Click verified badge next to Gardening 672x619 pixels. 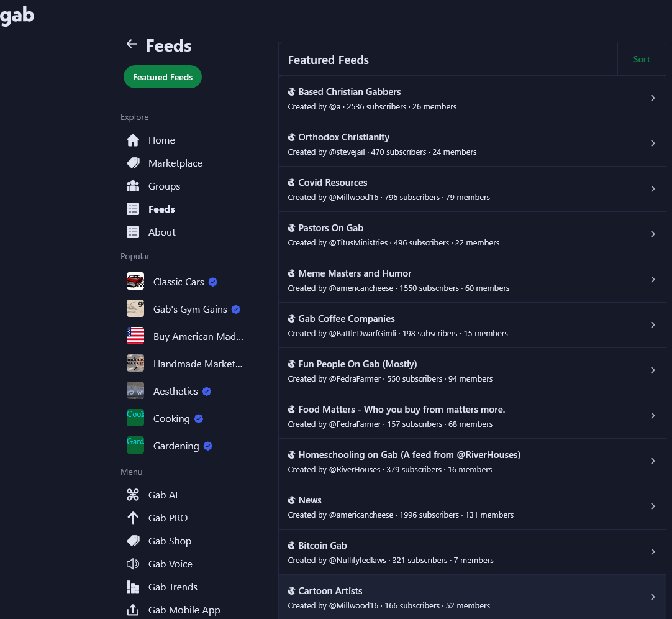point(208,446)
